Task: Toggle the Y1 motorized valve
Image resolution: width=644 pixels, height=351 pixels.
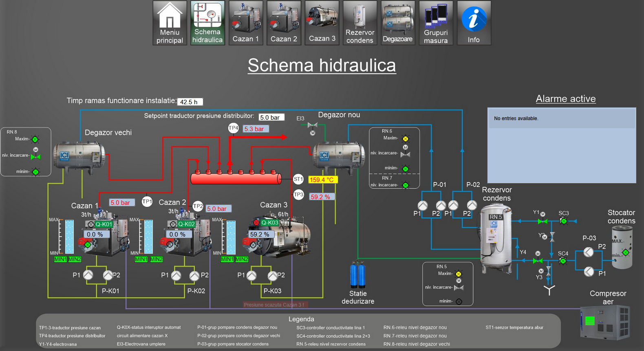Action: click(543, 221)
